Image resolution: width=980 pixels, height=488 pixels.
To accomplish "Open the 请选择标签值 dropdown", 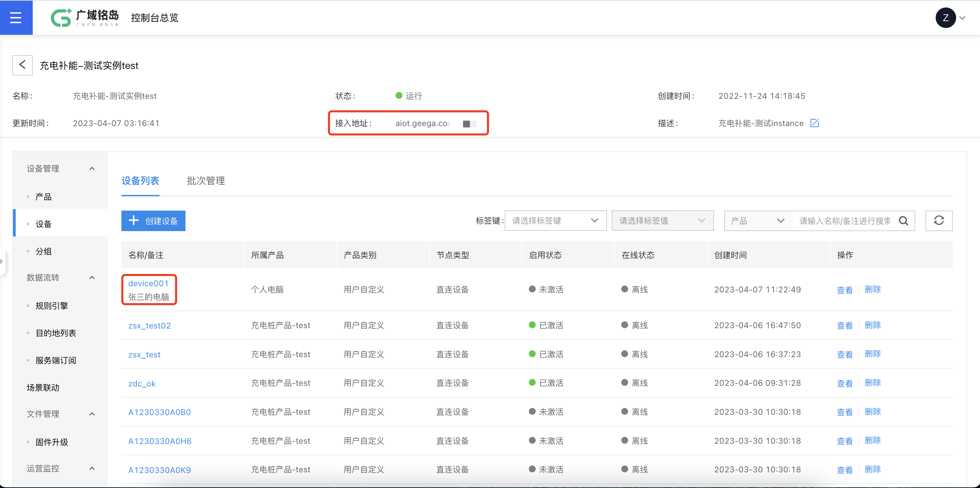I will pos(662,221).
